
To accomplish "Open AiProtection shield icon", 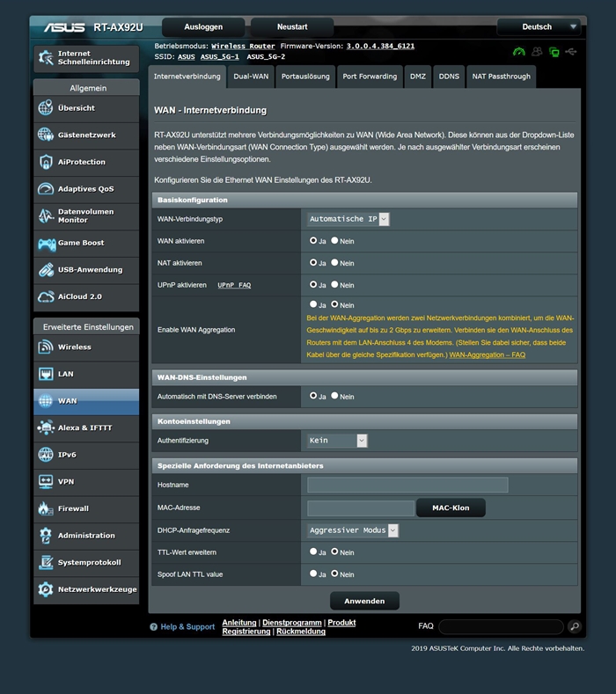I will [x=46, y=162].
